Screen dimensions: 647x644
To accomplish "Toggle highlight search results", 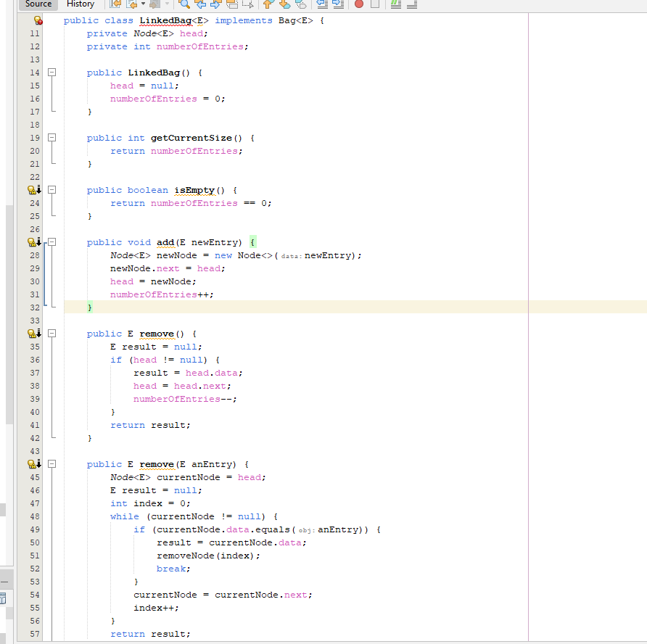I will 231,5.
